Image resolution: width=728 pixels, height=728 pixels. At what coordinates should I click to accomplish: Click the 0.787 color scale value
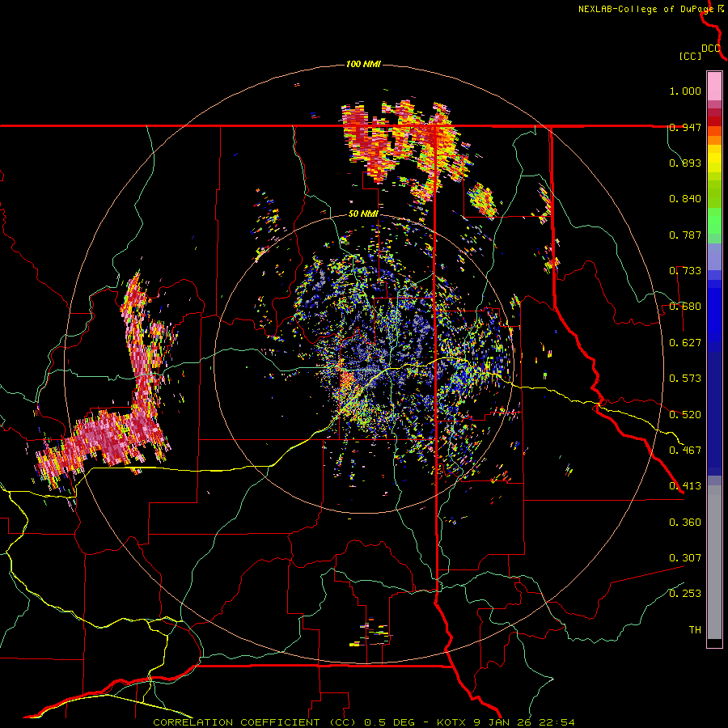tap(685, 235)
